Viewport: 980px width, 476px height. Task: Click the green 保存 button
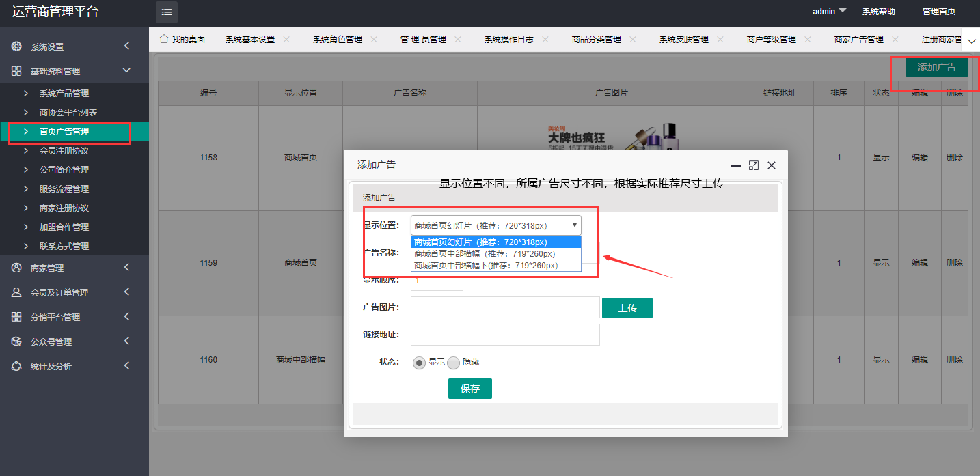[x=469, y=389]
